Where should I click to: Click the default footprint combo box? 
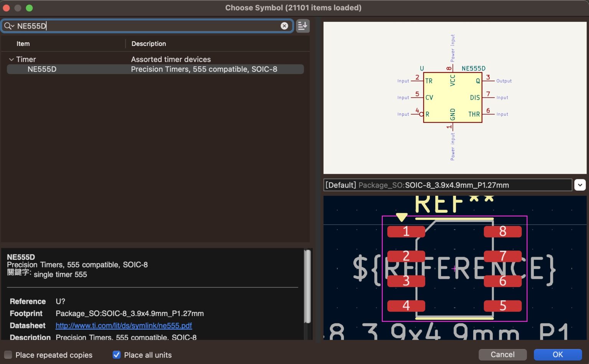pos(448,185)
